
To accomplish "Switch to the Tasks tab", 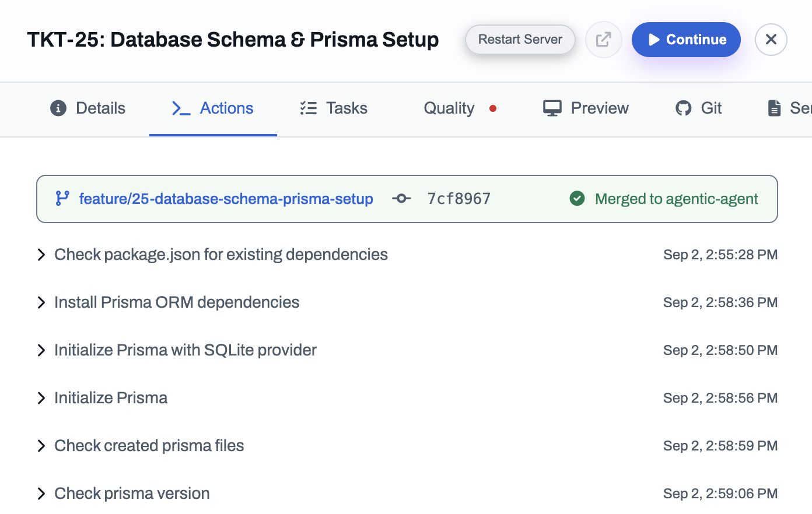I will (x=334, y=108).
